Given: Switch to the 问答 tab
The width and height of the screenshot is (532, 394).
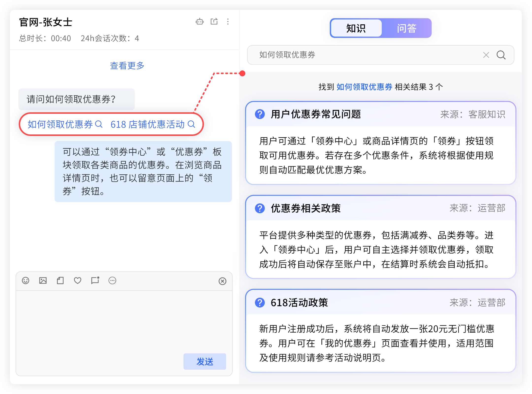Looking at the screenshot, I should pyautogui.click(x=406, y=28).
